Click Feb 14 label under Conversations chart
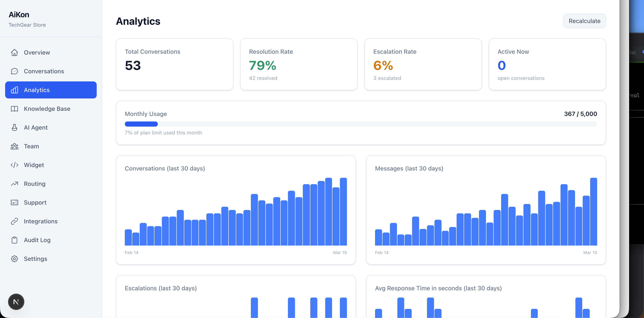The image size is (644, 318). click(x=131, y=252)
